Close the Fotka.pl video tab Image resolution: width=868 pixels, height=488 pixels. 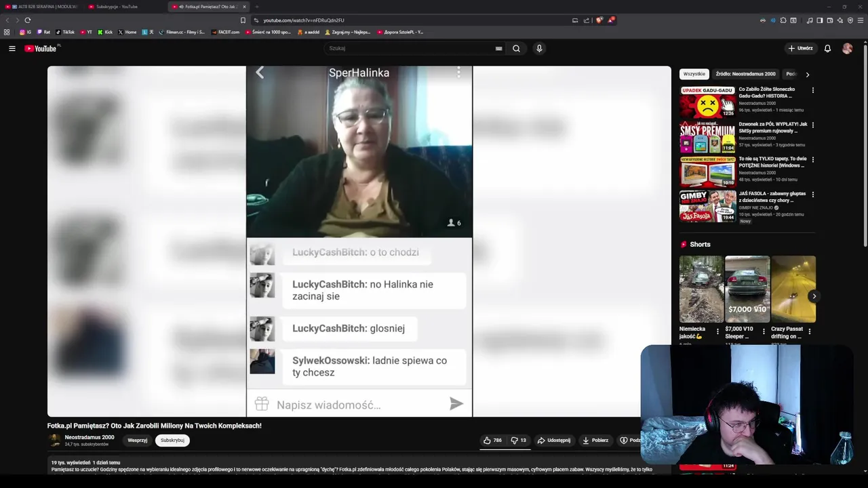244,7
